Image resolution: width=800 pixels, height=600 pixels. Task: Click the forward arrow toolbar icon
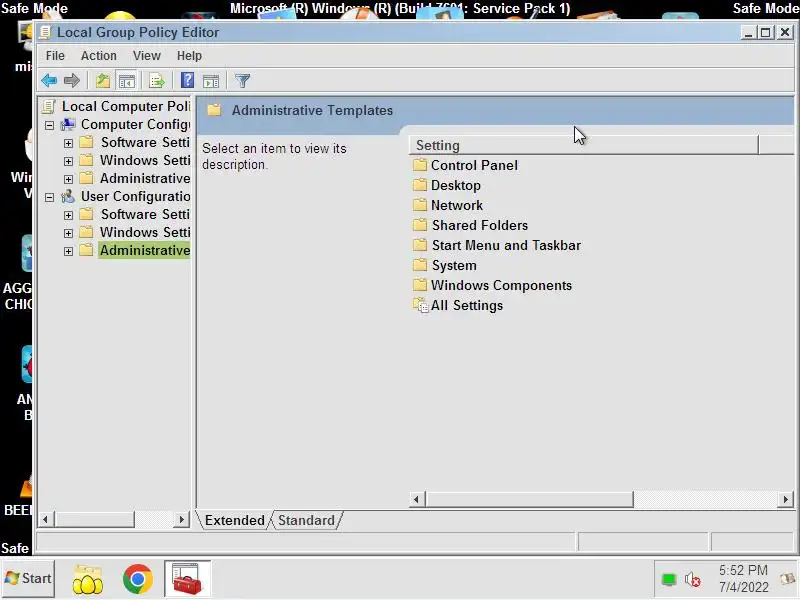[x=72, y=80]
